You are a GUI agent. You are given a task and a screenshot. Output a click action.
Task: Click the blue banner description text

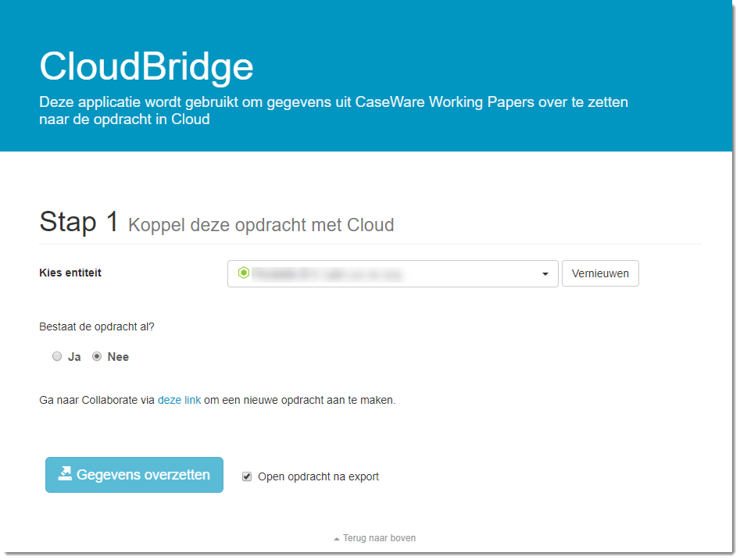pos(334,110)
